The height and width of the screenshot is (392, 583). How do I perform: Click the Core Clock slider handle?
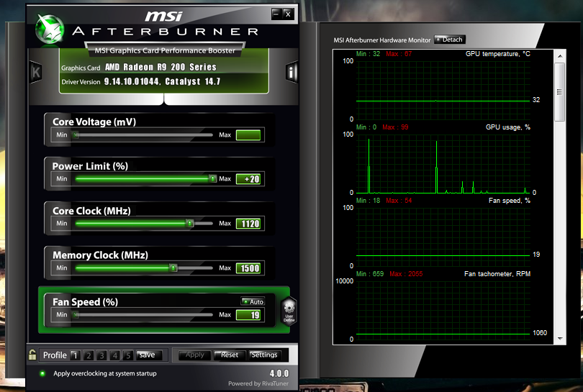(x=189, y=224)
